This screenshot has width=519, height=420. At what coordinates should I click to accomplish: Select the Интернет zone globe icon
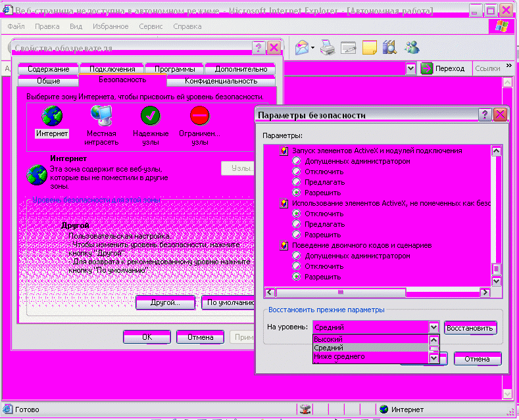52,116
